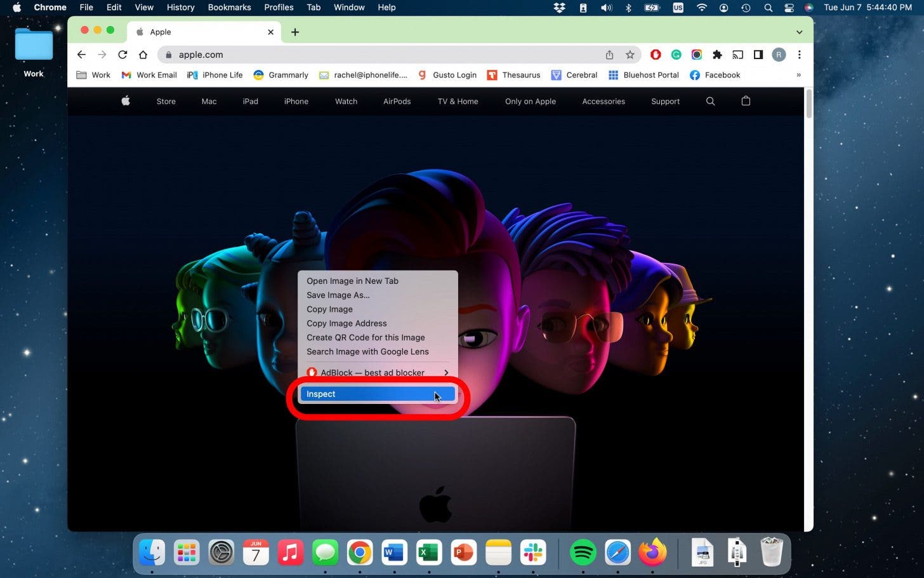The image size is (924, 578).
Task: Open the Cerebral bookmark
Action: point(574,75)
